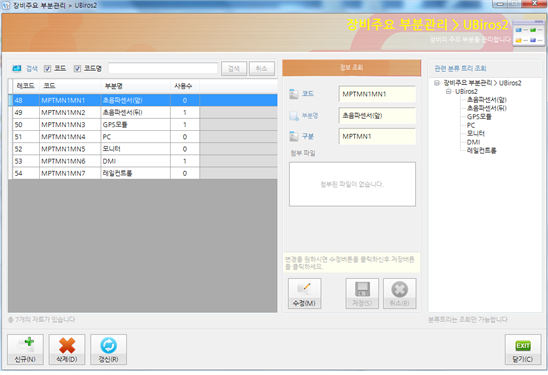Click 레일컨트롤 cell in the table
Viewport: 548px width, 375px height.
[x=136, y=173]
